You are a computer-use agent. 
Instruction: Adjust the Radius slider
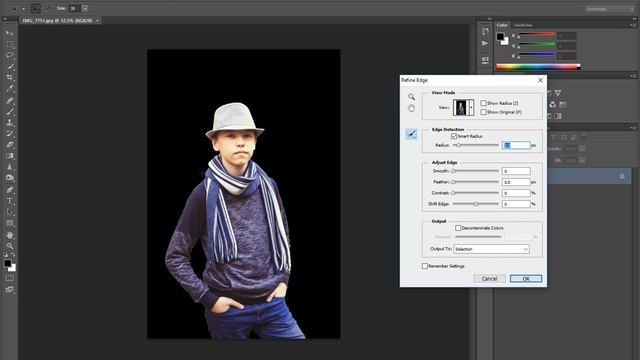click(x=476, y=145)
